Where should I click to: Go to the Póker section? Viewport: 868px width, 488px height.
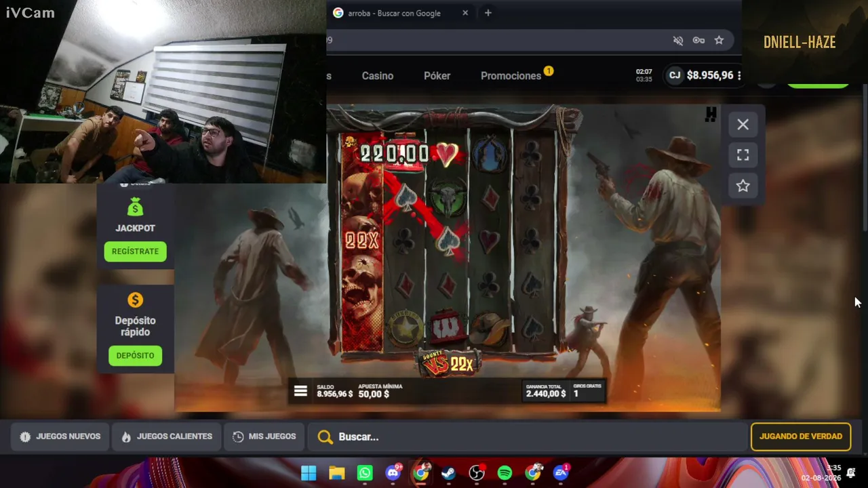(x=437, y=76)
